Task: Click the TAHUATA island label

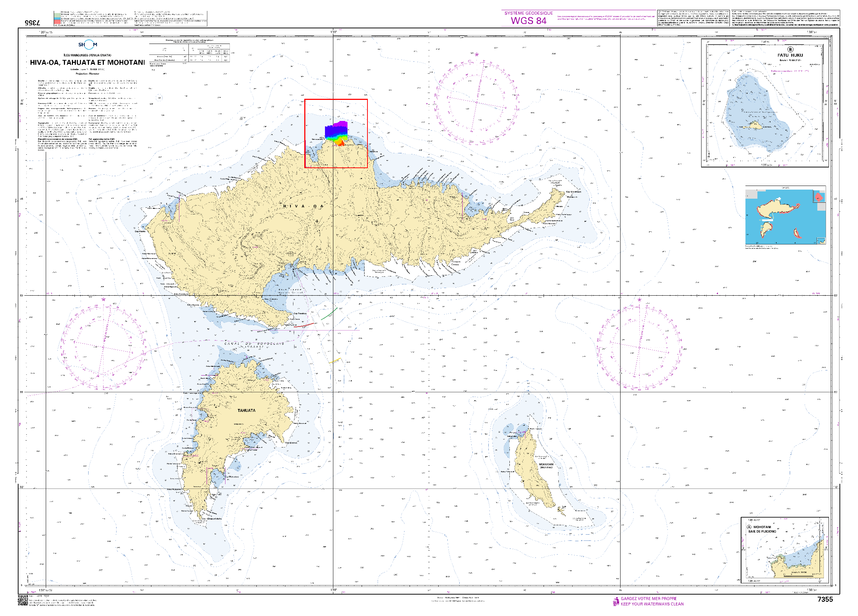Action: [246, 410]
